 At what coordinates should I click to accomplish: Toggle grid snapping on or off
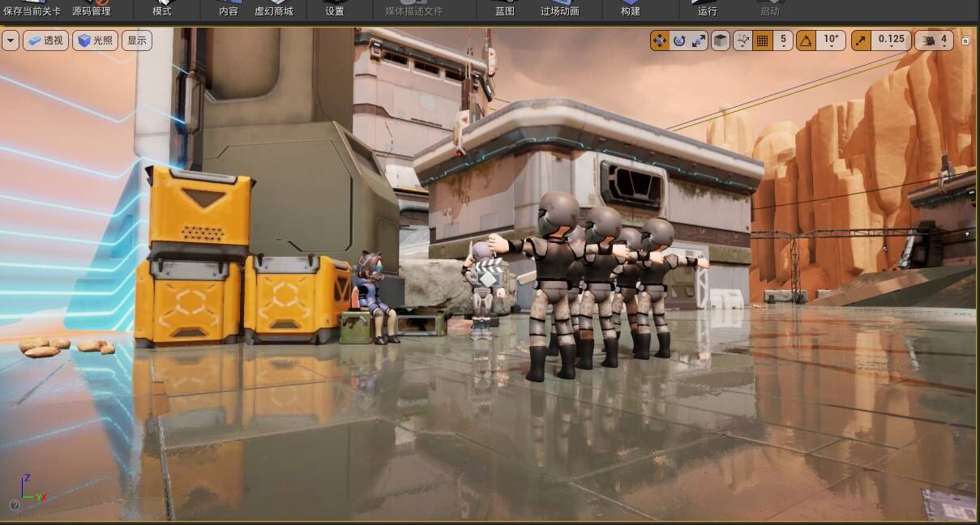[x=762, y=41]
